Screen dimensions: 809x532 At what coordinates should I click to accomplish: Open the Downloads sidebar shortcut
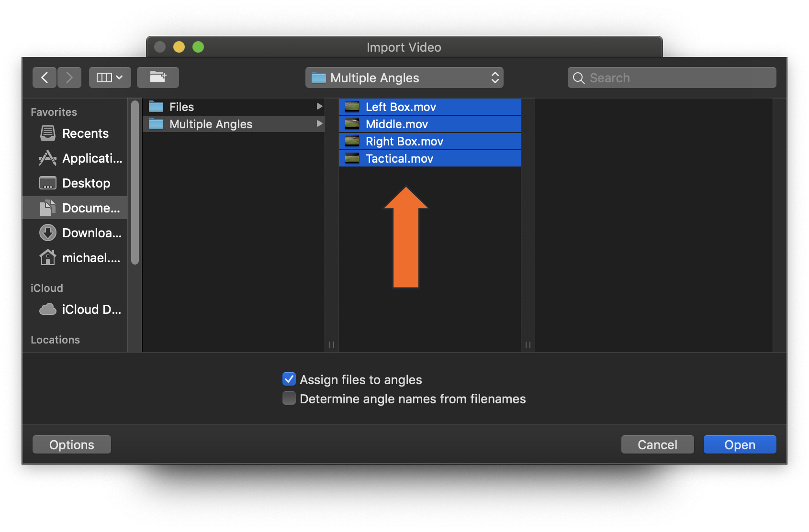pos(86,233)
